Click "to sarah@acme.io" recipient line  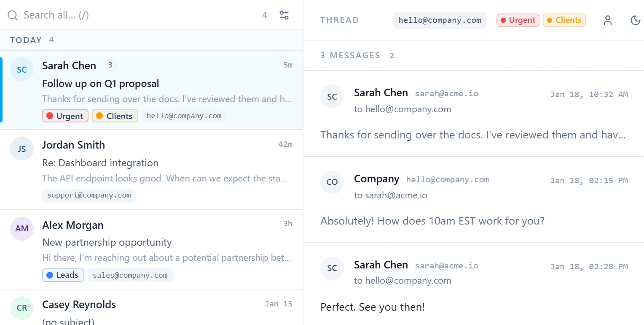click(391, 195)
